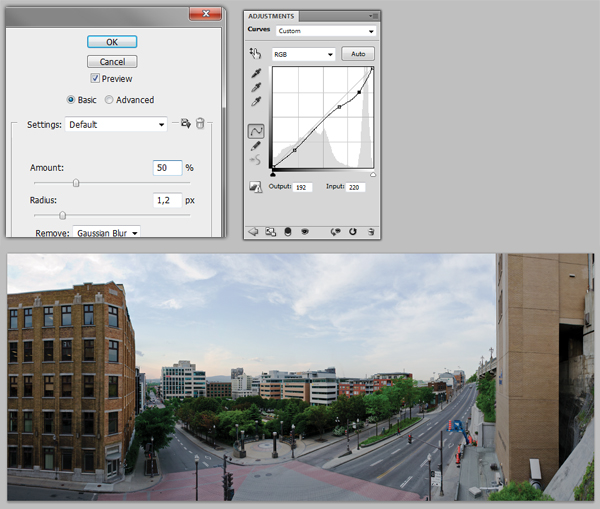600x509 pixels.
Task: Toggle the Preview checkbox
Action: pos(95,78)
